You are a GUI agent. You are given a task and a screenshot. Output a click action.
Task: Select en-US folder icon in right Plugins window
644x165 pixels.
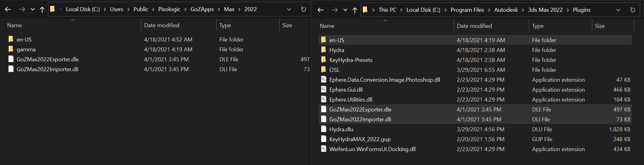324,40
